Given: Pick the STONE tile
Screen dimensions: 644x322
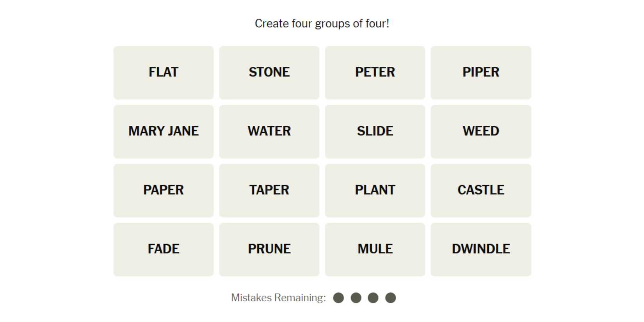Looking at the screenshot, I should click(x=269, y=73).
